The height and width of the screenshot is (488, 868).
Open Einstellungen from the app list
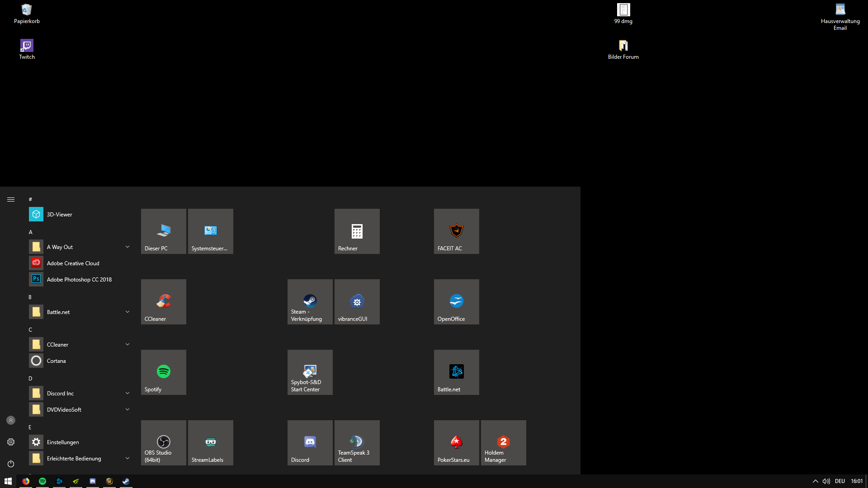click(x=80, y=442)
